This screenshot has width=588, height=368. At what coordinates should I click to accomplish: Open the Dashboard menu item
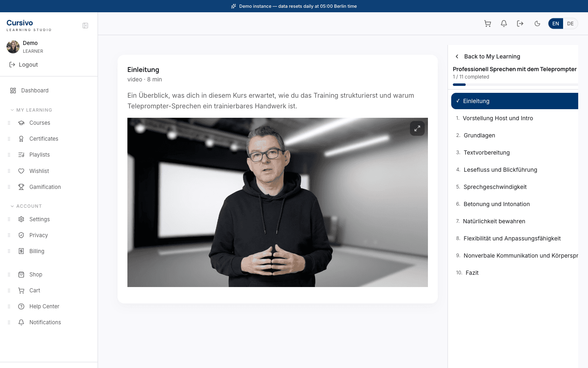(35, 90)
